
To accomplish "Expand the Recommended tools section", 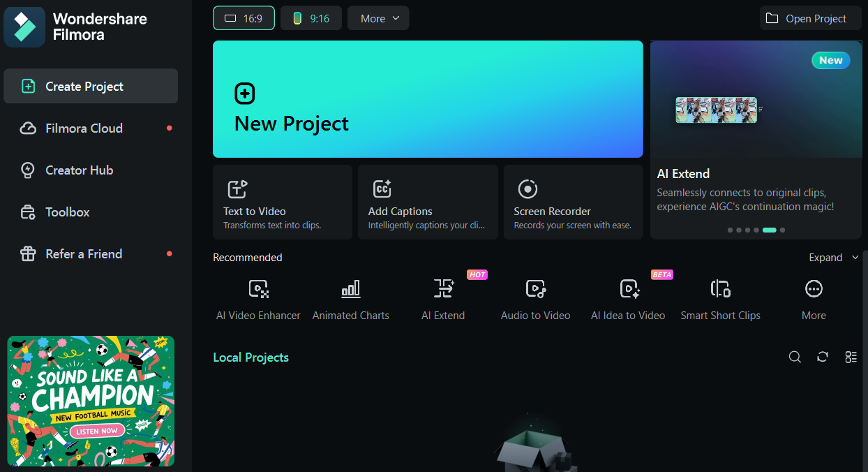I will (x=834, y=258).
